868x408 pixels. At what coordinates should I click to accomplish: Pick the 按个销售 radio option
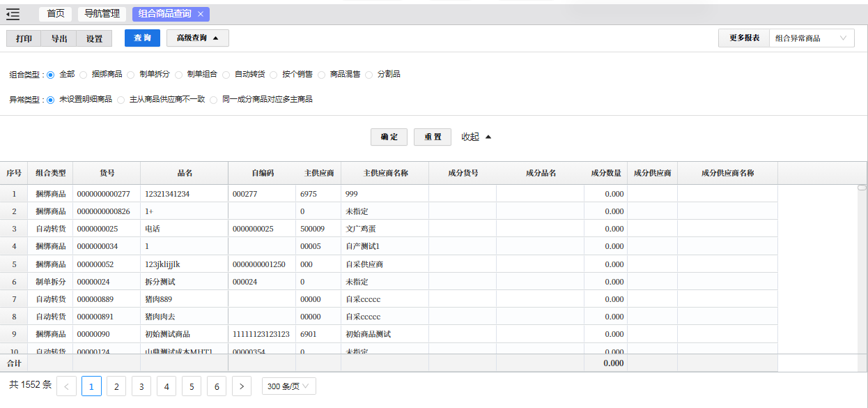pos(274,74)
